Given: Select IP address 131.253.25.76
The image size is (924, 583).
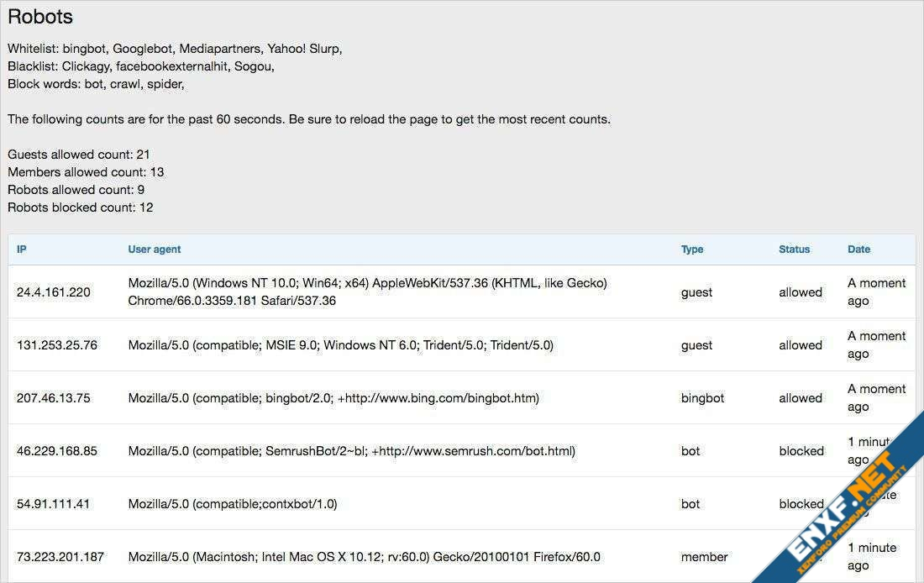Looking at the screenshot, I should tap(57, 345).
